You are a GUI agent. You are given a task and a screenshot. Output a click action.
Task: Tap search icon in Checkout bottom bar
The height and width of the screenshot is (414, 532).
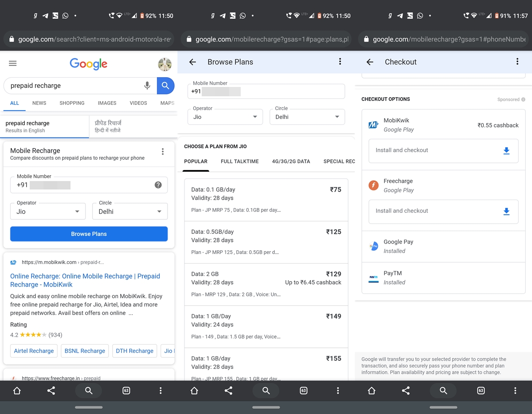point(443,390)
